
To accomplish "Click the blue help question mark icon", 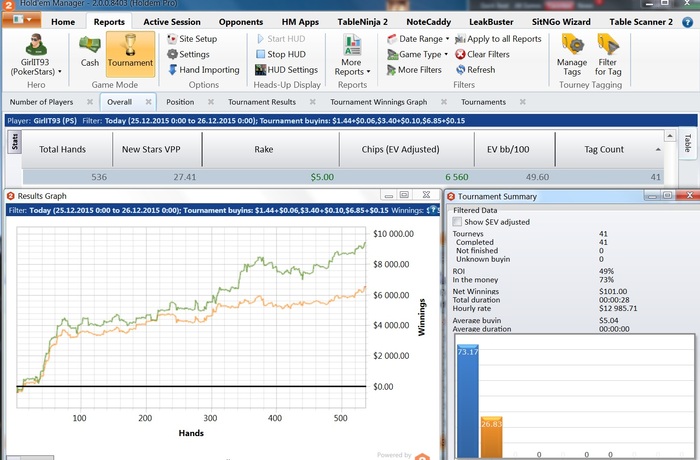I will point(688,22).
